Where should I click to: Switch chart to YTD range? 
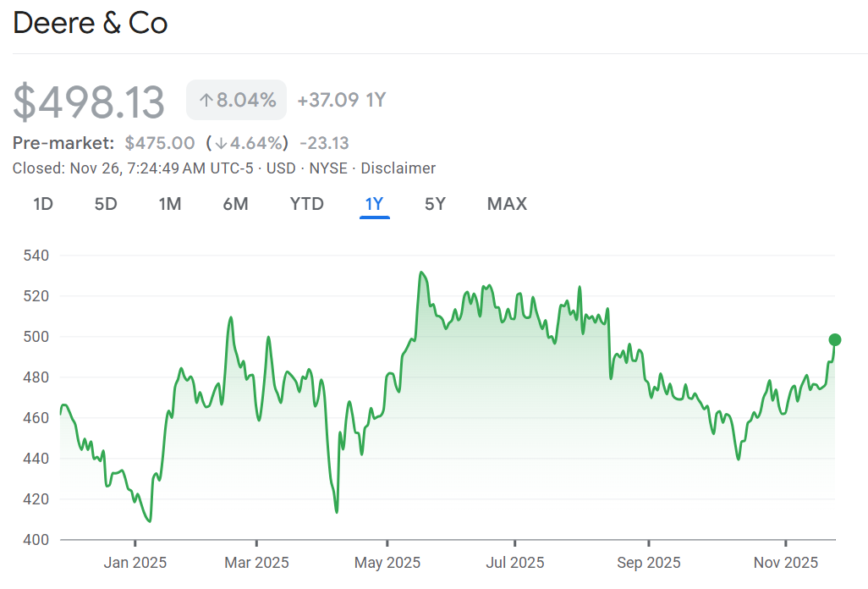306,204
